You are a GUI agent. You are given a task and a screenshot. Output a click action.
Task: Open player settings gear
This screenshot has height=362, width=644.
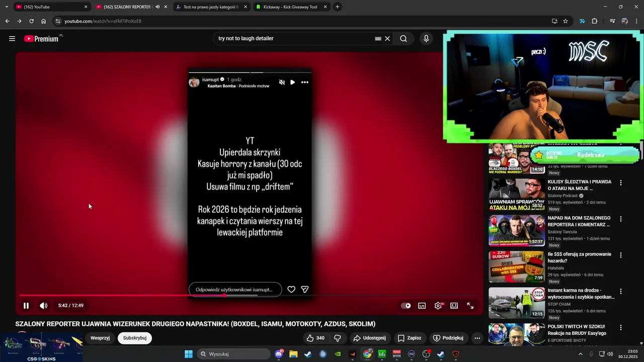[438, 306]
